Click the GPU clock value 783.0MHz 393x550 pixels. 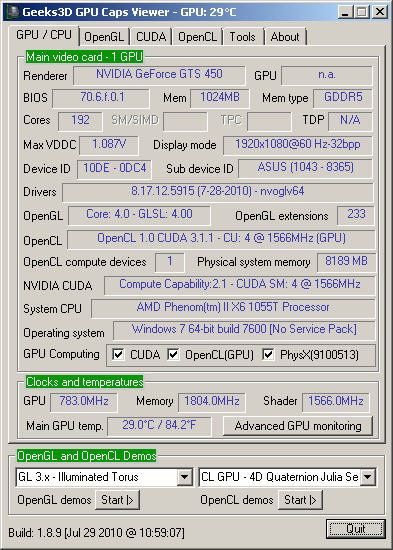point(84,402)
